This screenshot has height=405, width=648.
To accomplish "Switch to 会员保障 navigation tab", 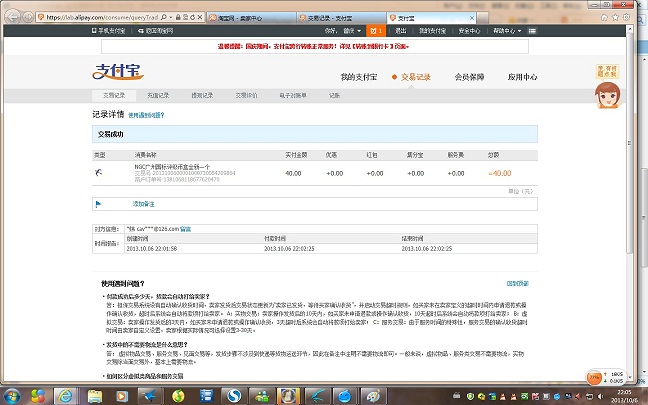I will pyautogui.click(x=469, y=77).
